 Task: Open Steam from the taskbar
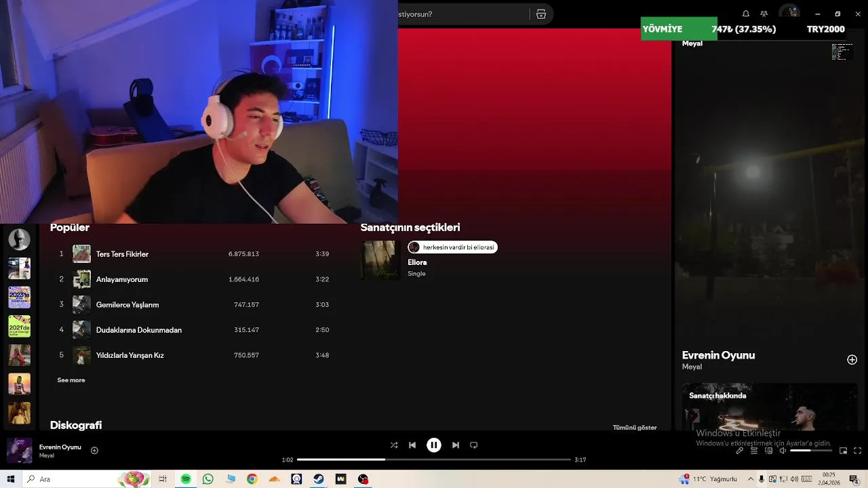point(319,479)
